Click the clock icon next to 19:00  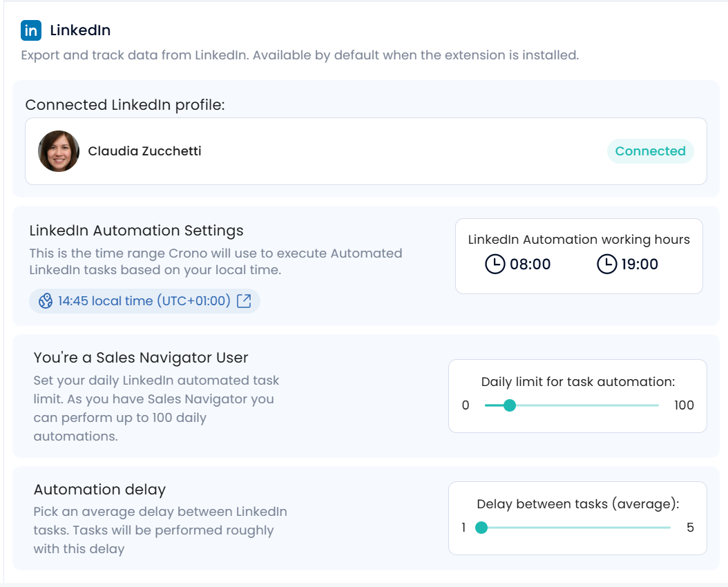coord(606,264)
